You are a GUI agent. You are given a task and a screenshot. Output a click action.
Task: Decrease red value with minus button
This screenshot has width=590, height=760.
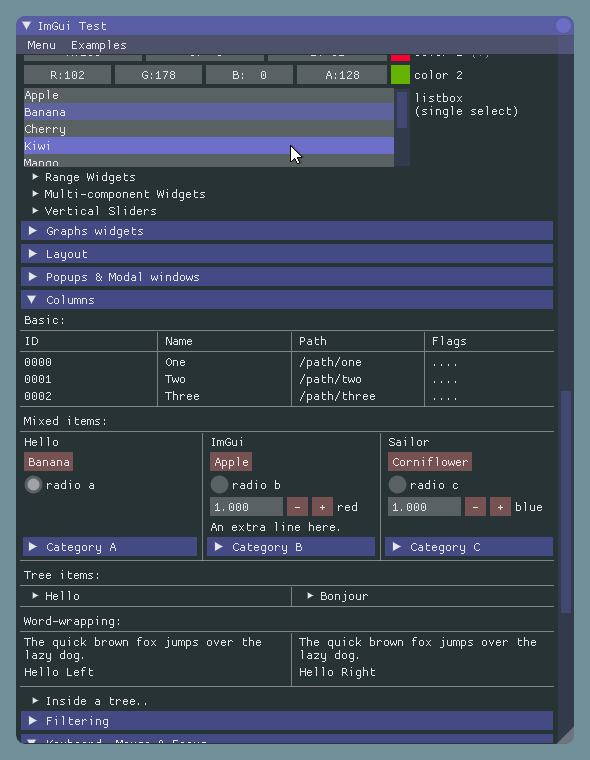[x=297, y=507]
